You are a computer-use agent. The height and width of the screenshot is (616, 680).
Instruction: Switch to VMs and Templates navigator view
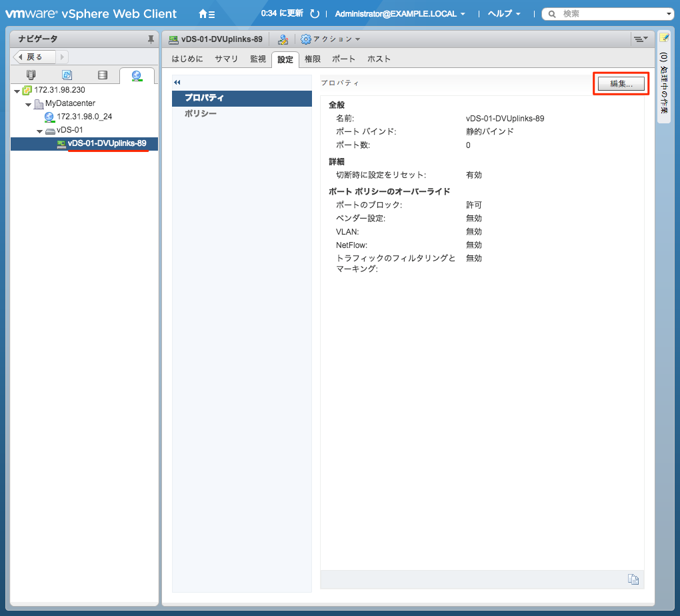pyautogui.click(x=67, y=75)
